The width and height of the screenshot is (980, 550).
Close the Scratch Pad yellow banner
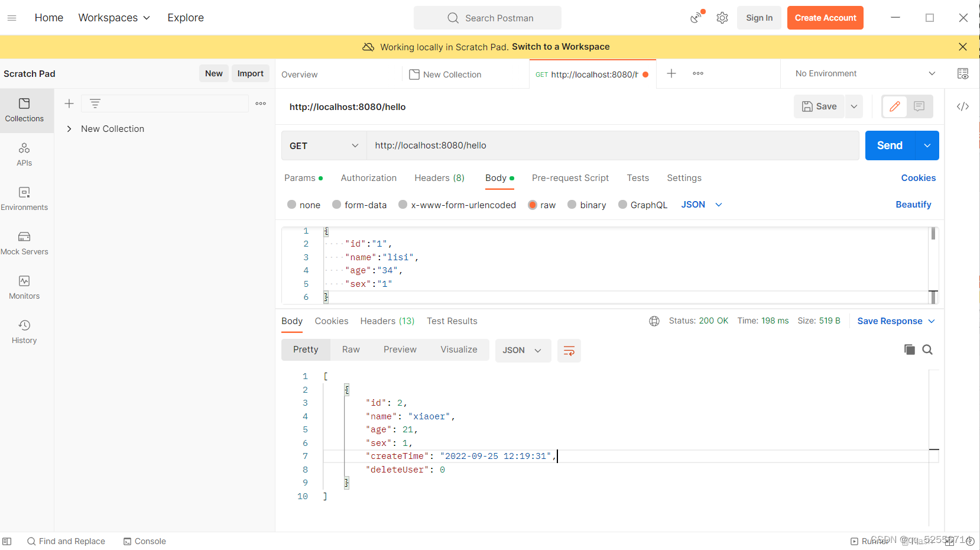coord(963,47)
